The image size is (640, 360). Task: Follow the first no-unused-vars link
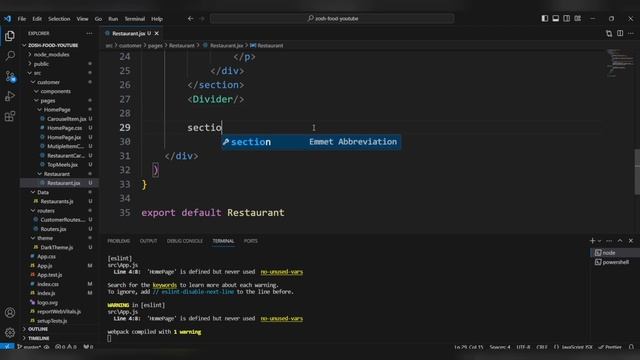[282, 272]
